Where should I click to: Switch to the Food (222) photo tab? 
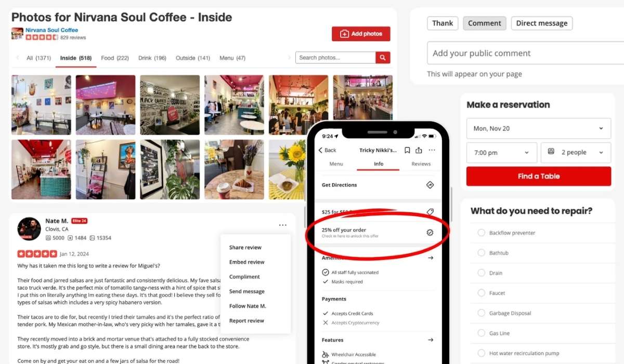(115, 58)
